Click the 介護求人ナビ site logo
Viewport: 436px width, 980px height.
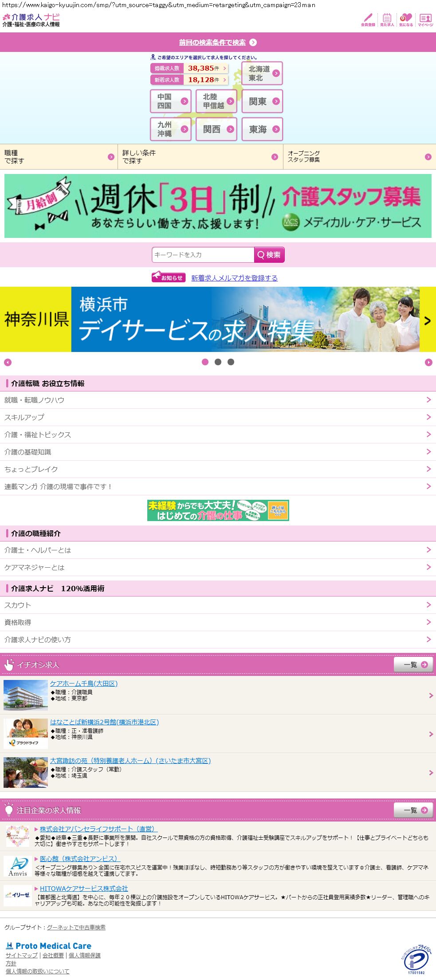point(31,20)
